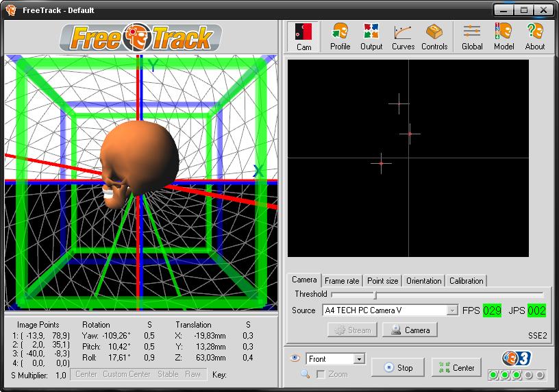Click the Center button with arrows

click(x=456, y=367)
